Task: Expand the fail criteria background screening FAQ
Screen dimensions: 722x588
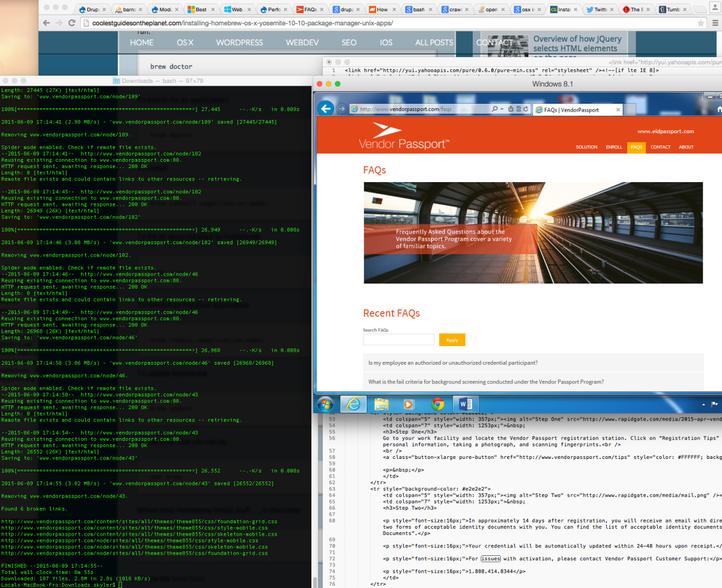Action: click(x=534, y=382)
